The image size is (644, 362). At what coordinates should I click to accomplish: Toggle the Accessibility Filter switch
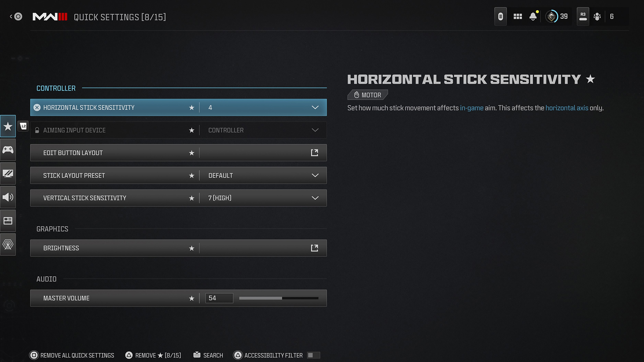coord(314,355)
